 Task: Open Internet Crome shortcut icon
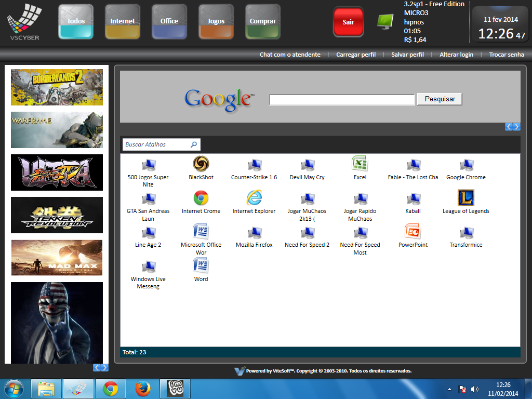click(201, 203)
